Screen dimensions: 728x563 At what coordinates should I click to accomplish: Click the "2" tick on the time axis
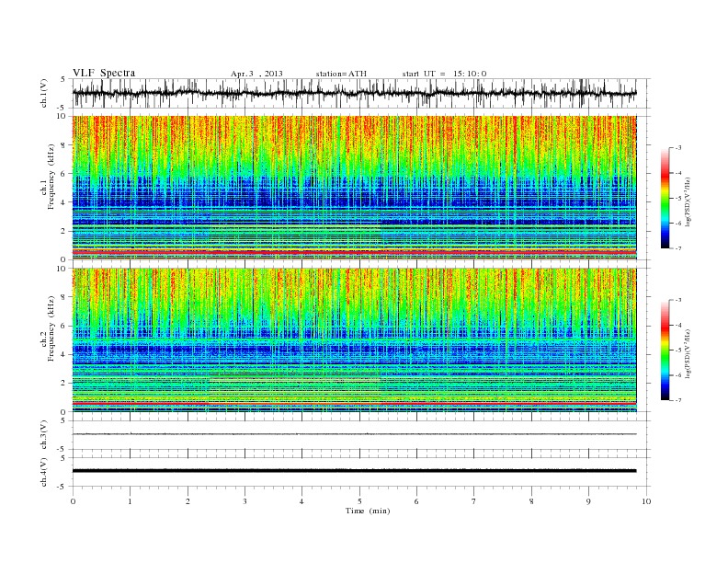188,501
